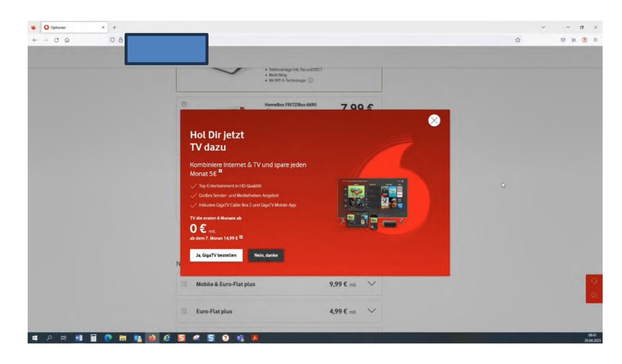The width and height of the screenshot is (622, 364).
Task: Open the red hotline headset icon
Action: [x=594, y=281]
